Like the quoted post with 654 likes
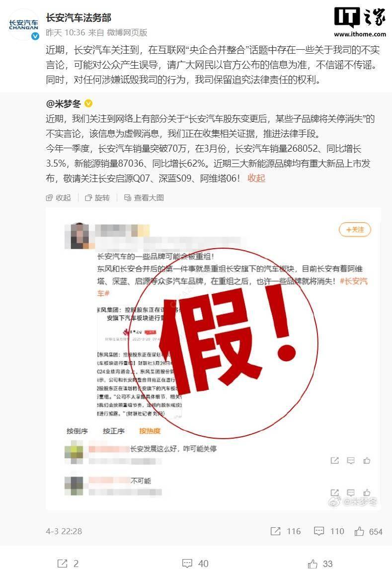The height and width of the screenshot is (573, 392). (369, 531)
